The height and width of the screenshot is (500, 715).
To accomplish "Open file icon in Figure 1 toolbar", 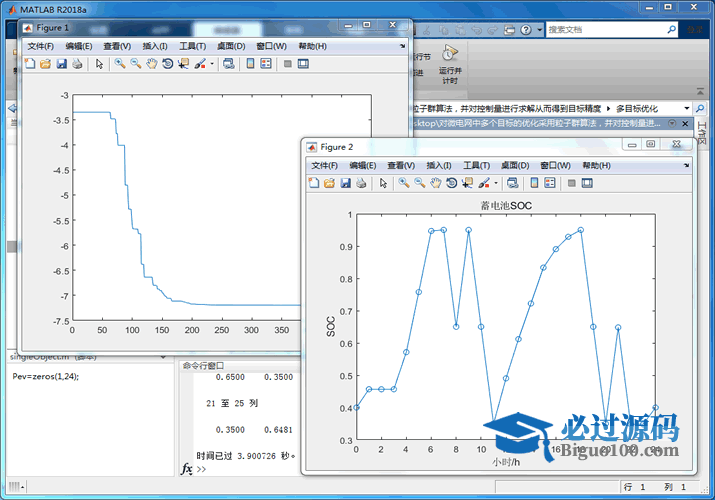I will (x=45, y=64).
